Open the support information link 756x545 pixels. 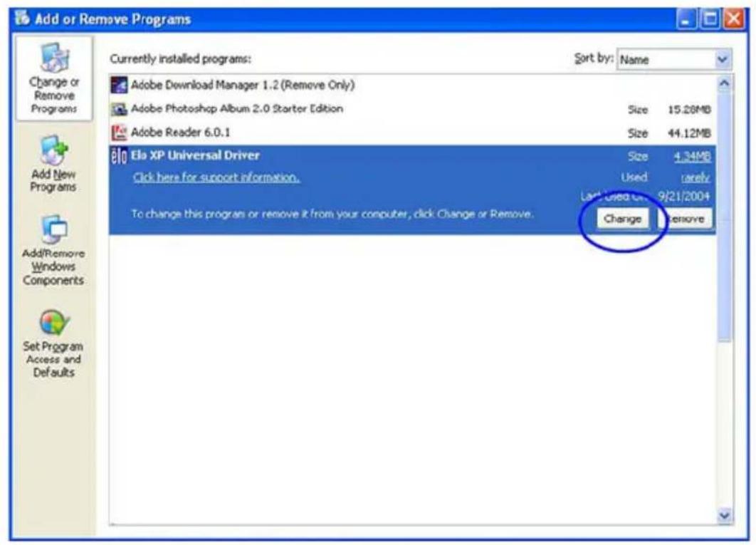pos(216,177)
